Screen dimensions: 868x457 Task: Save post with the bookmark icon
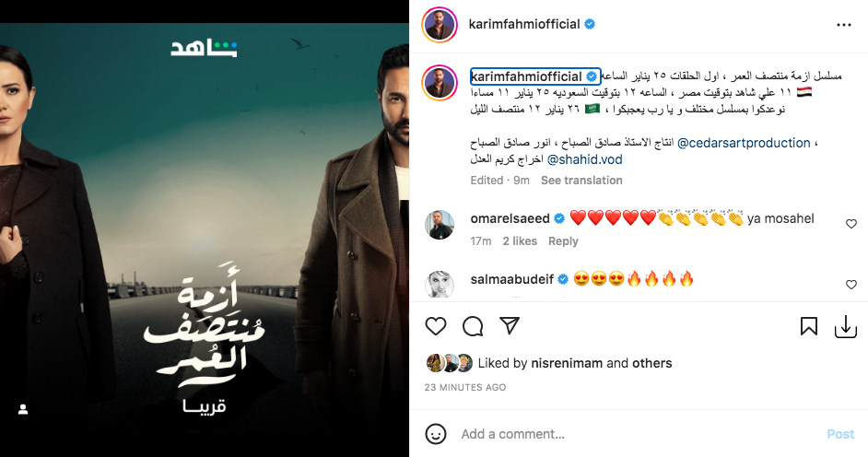point(809,326)
